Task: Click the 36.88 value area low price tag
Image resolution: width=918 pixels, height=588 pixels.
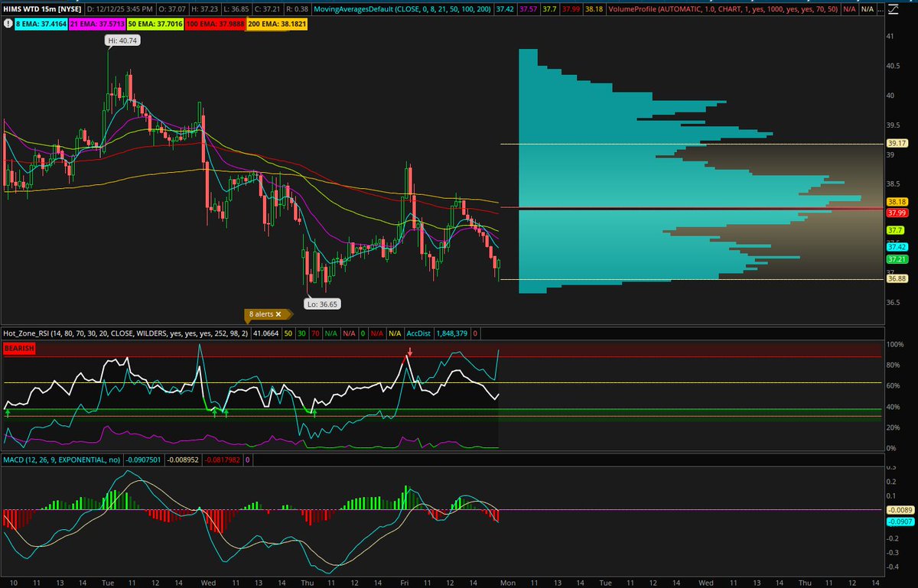Action: coord(896,279)
